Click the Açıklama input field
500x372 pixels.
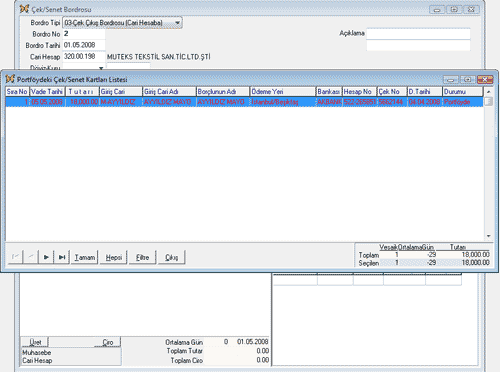[x=418, y=34]
